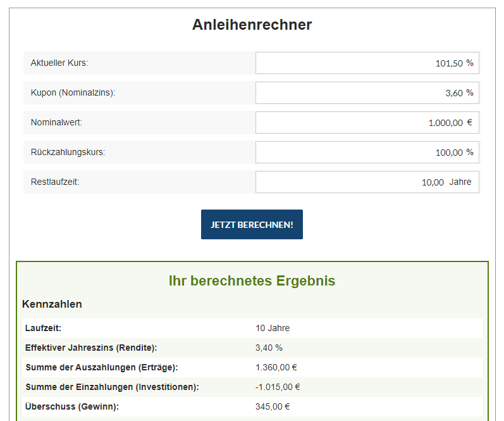Click into the Rückzahlungskurs input field

[x=367, y=153]
